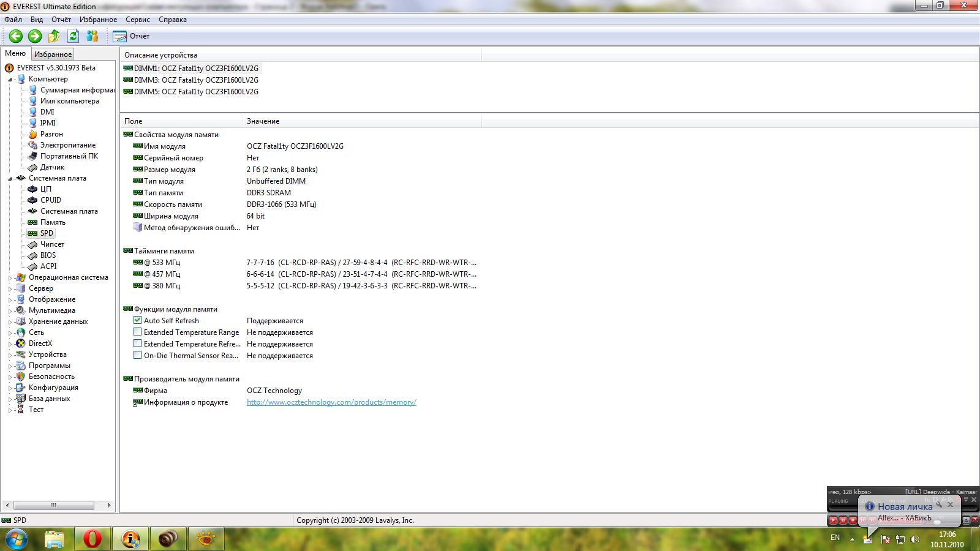The image size is (980, 551).
Task: Toggle the On-Die Thermal Sensor checkbox
Action: (138, 355)
